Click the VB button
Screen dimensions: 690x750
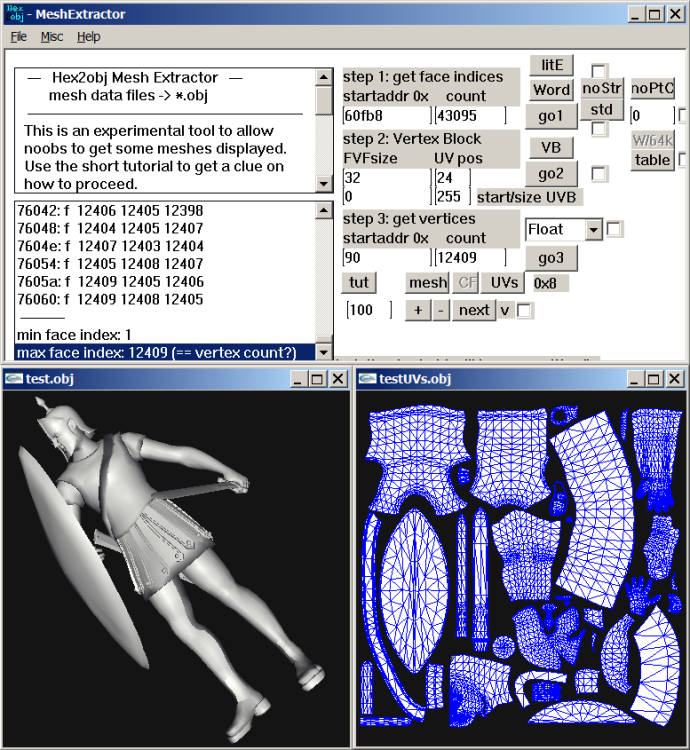pos(551,148)
